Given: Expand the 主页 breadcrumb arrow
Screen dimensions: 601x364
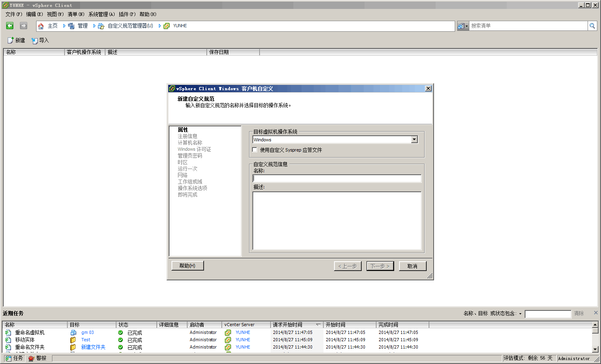Looking at the screenshot, I should pyautogui.click(x=64, y=26).
